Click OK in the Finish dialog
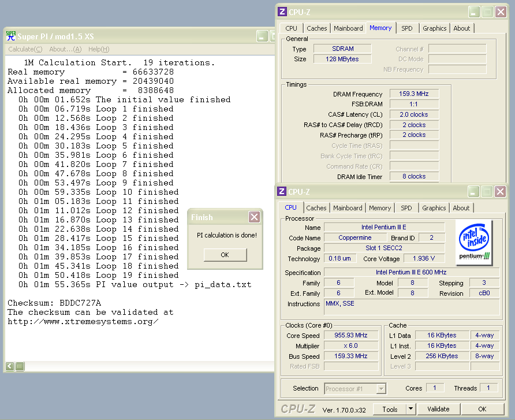Viewport: 515px width, 420px height. pyautogui.click(x=225, y=255)
